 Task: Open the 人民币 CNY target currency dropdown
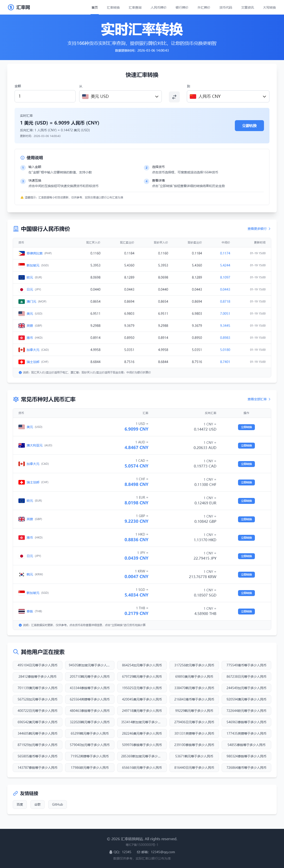(x=228, y=96)
